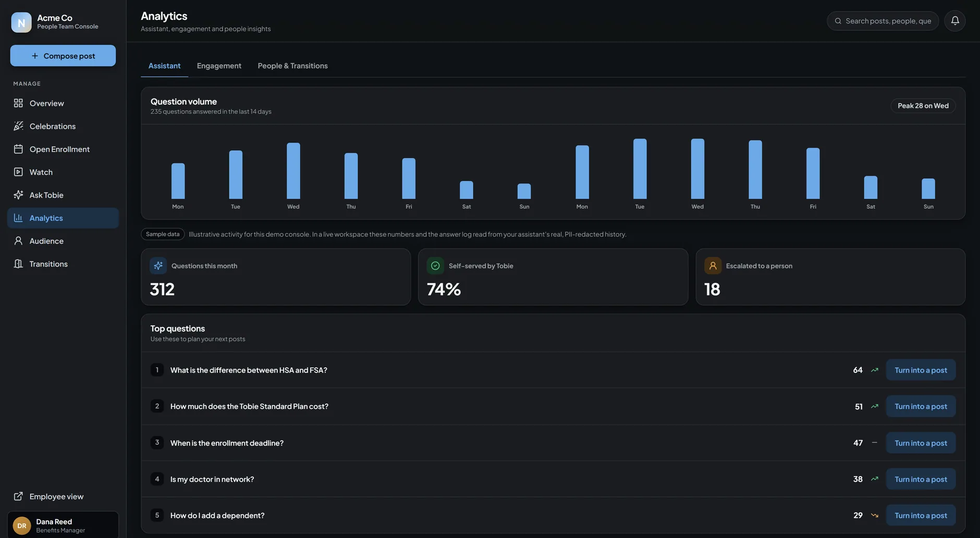Click the count 64 for top question
Viewport: 980px width, 538px height.
tap(857, 370)
